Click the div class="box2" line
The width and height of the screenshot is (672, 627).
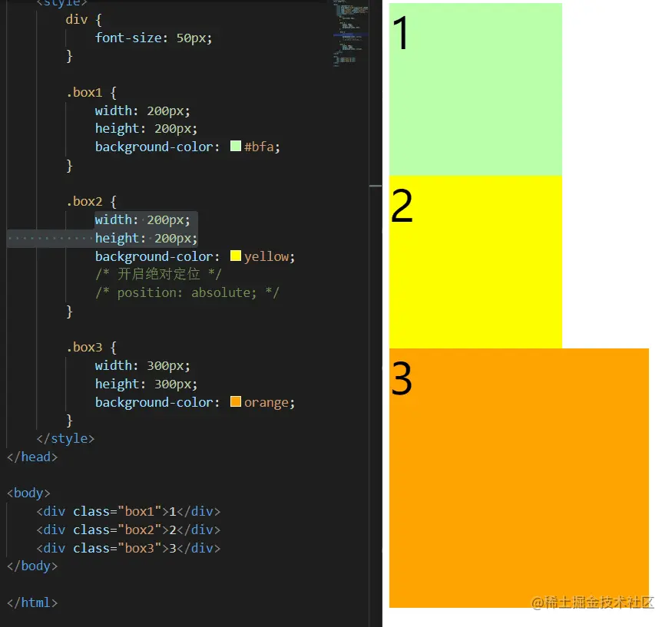click(128, 530)
